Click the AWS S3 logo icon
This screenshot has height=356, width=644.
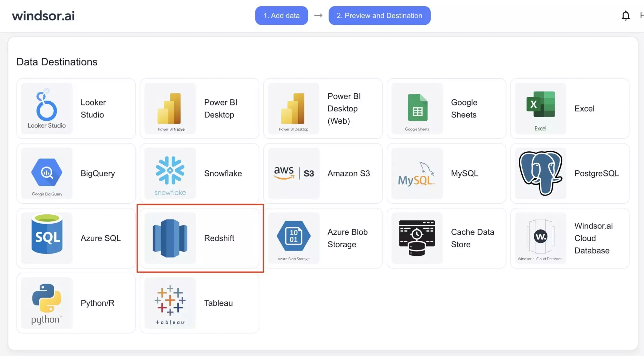293,173
